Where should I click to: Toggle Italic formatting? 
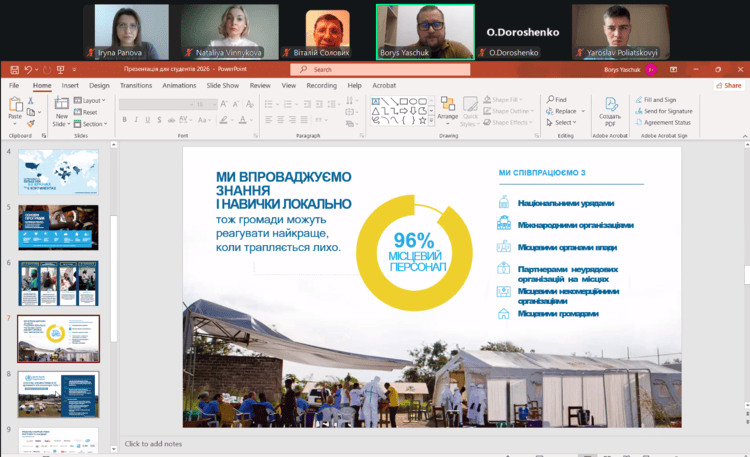(x=135, y=118)
